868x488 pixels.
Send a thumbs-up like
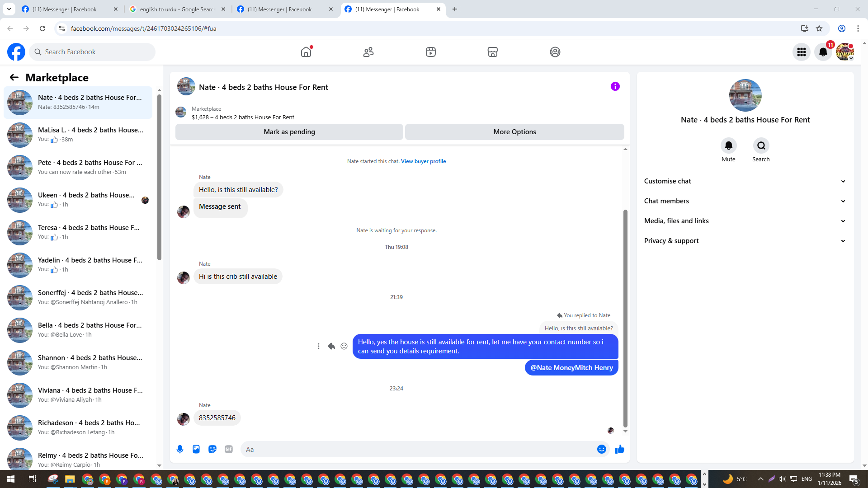pyautogui.click(x=620, y=449)
